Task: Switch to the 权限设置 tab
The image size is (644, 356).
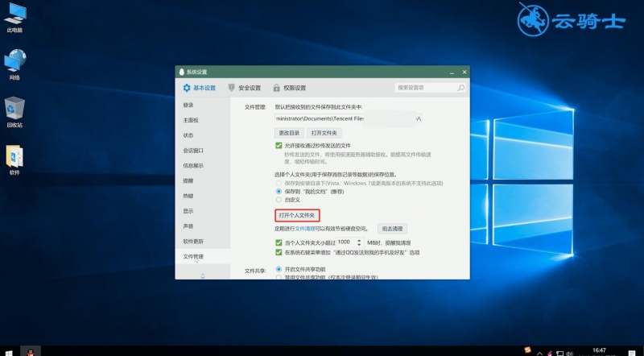Action: point(290,88)
